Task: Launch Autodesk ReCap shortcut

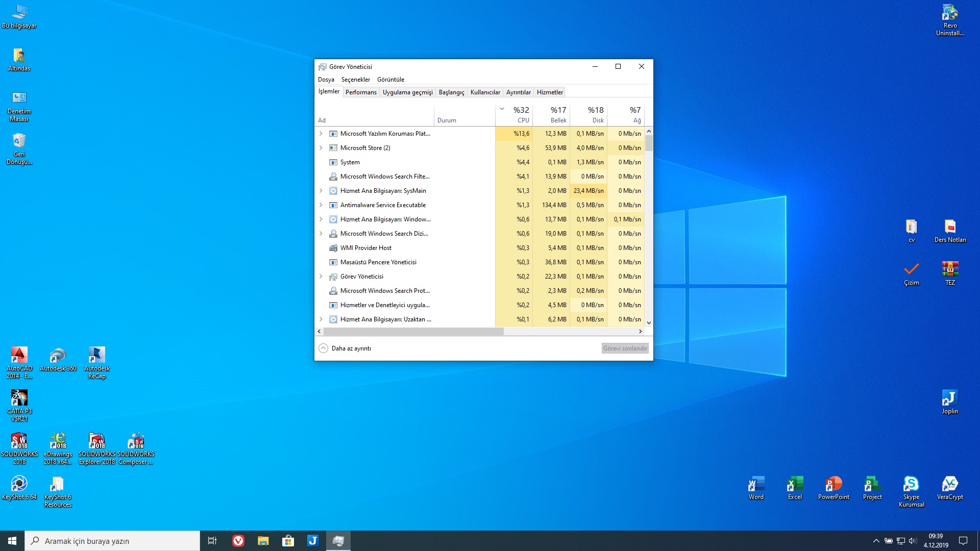Action: pyautogui.click(x=97, y=363)
